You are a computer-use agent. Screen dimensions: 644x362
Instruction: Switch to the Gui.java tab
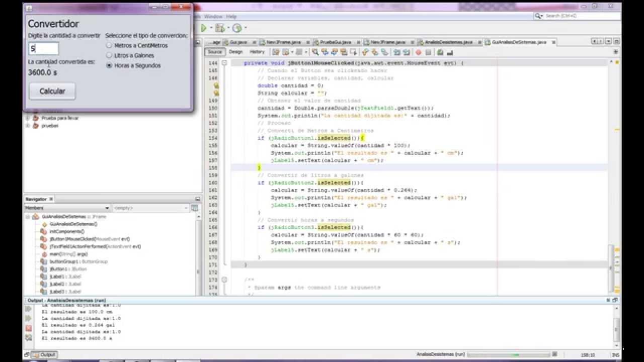click(238, 43)
